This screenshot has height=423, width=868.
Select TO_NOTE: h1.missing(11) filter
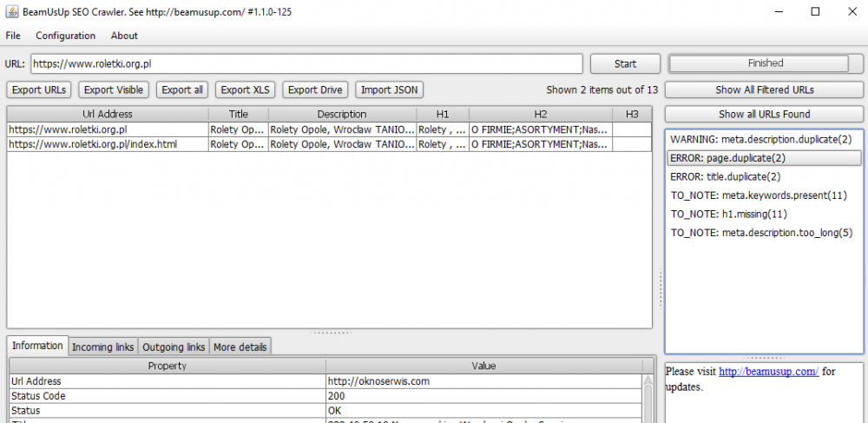(x=765, y=215)
